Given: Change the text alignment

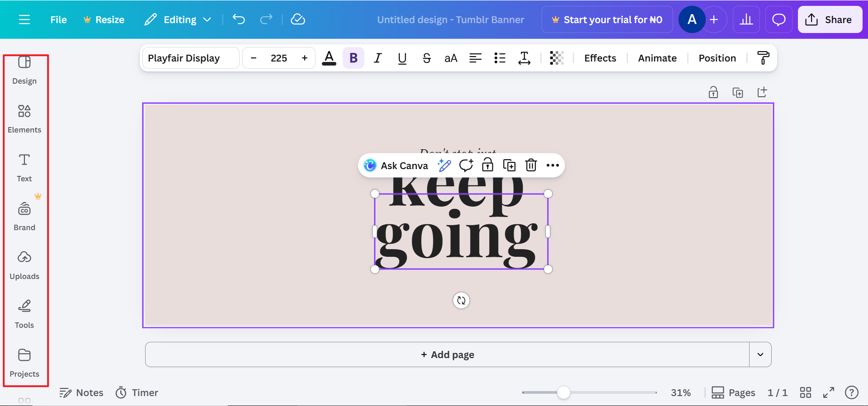Looking at the screenshot, I should pyautogui.click(x=476, y=58).
